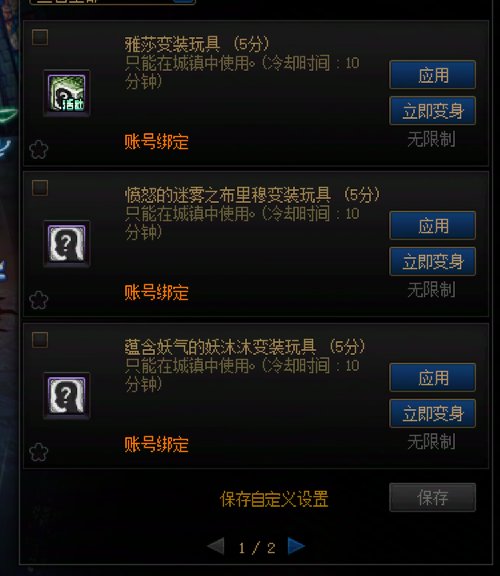Click the 愤怒的迷雾之布里穆 toy item icon

pos(66,244)
